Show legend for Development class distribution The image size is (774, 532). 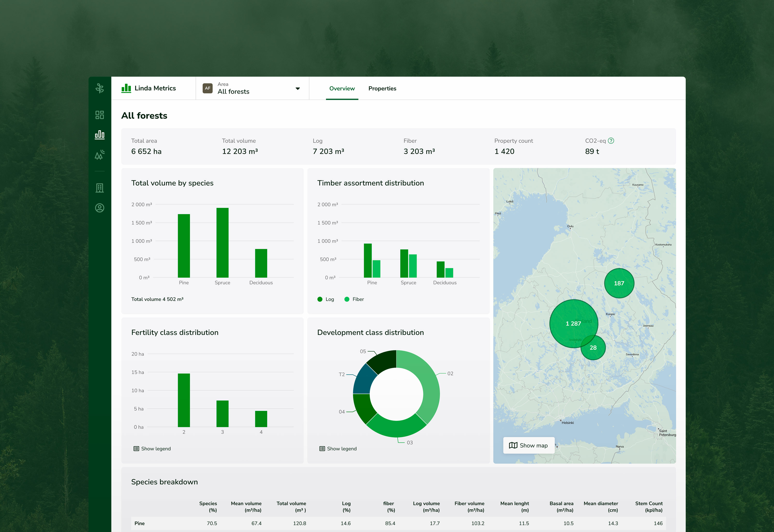click(x=338, y=449)
